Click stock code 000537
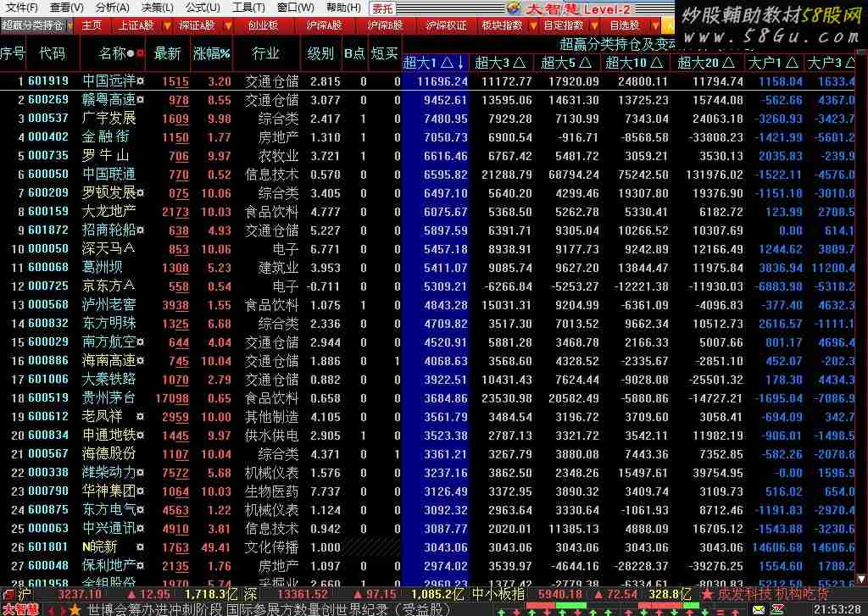 [48, 119]
